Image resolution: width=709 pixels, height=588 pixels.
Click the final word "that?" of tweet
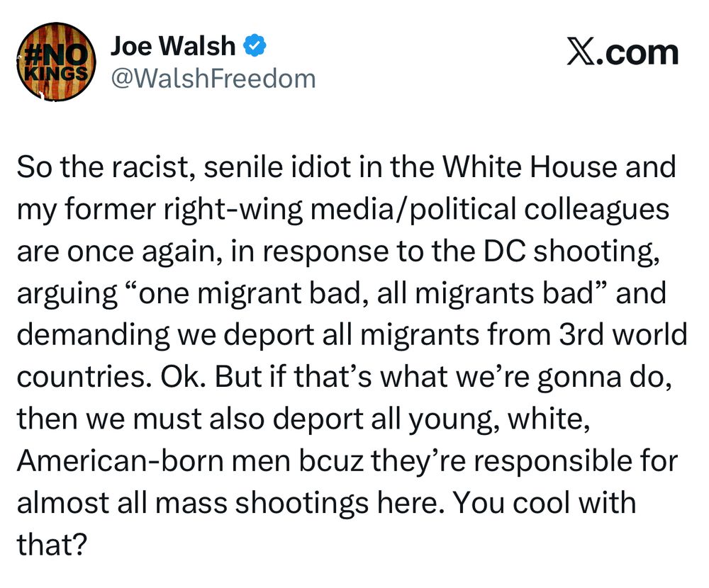click(51, 544)
